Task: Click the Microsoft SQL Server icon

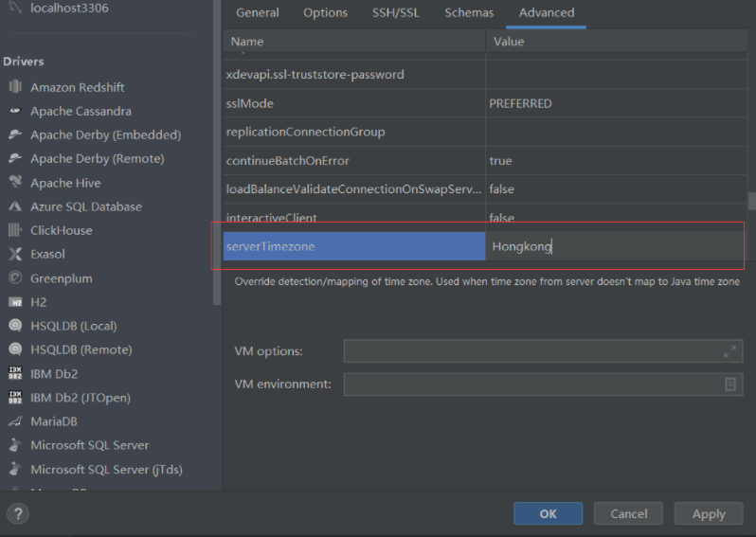Action: [15, 445]
